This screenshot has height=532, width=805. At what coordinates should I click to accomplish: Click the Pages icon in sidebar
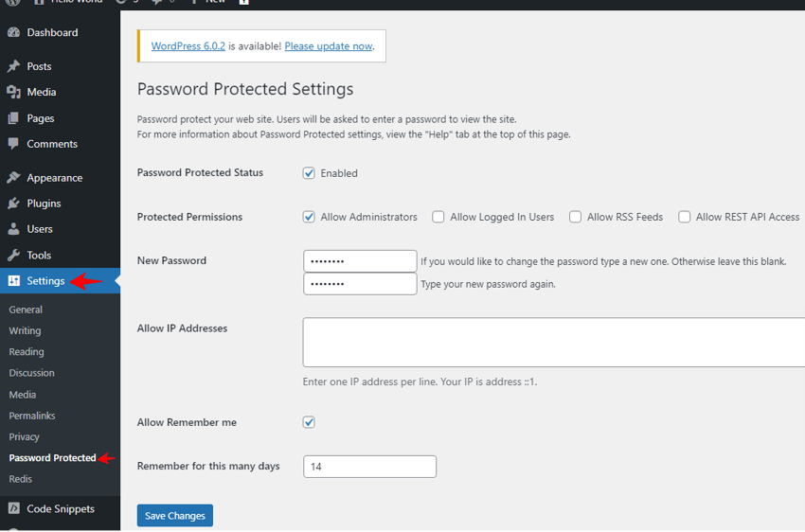[x=13, y=118]
